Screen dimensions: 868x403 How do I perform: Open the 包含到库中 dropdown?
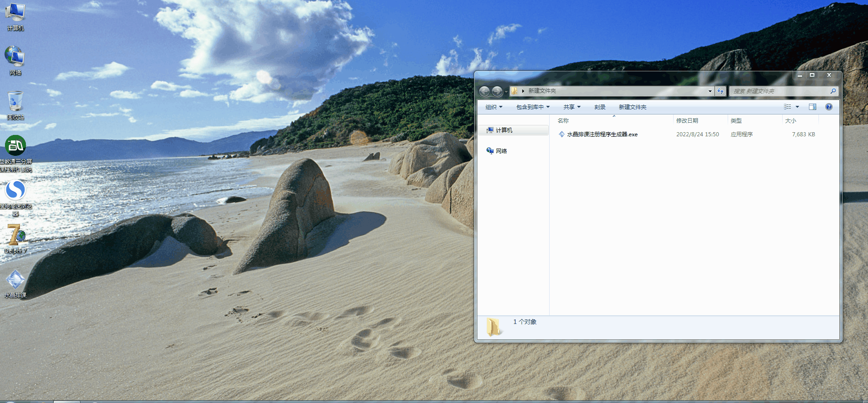tap(533, 107)
